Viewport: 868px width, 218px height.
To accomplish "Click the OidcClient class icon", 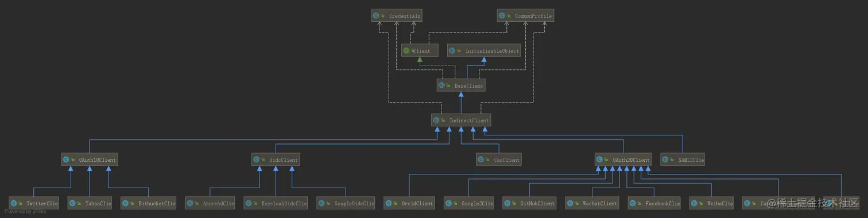I will [x=257, y=159].
